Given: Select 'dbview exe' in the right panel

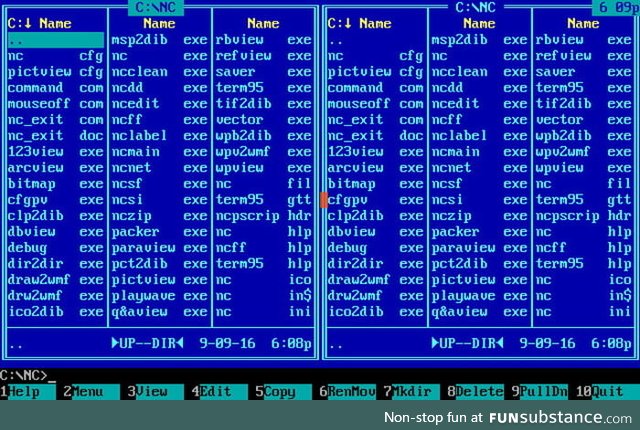Looking at the screenshot, I should click(x=375, y=232).
